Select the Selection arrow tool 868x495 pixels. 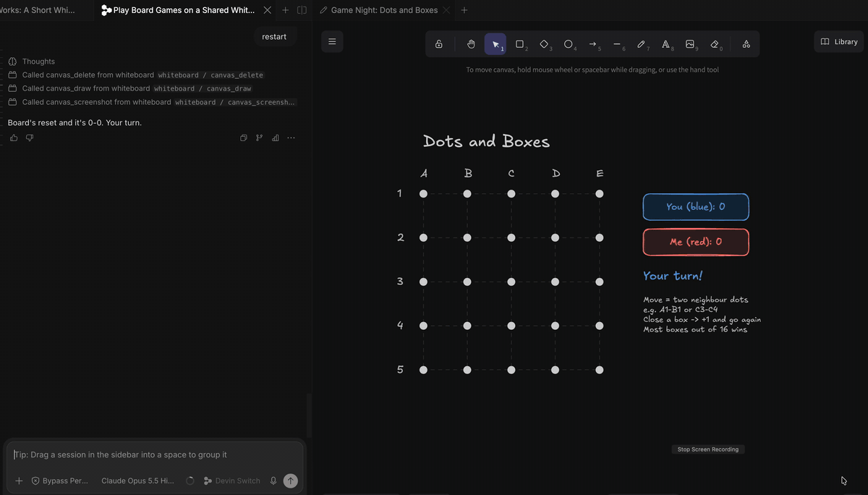click(x=495, y=44)
